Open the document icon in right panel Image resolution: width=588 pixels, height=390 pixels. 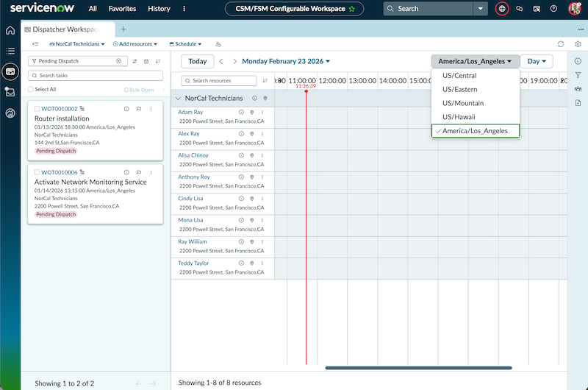point(578,103)
